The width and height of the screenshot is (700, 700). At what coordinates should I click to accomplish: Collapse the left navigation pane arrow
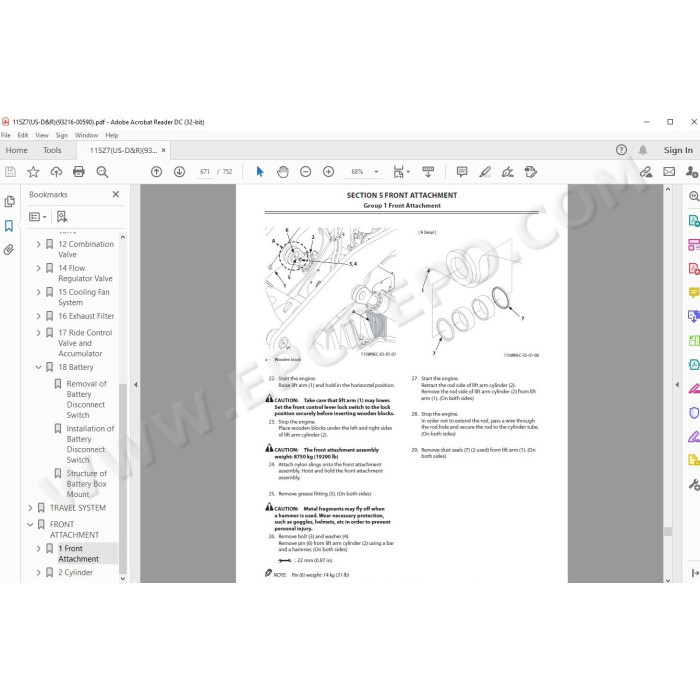pyautogui.click(x=136, y=384)
